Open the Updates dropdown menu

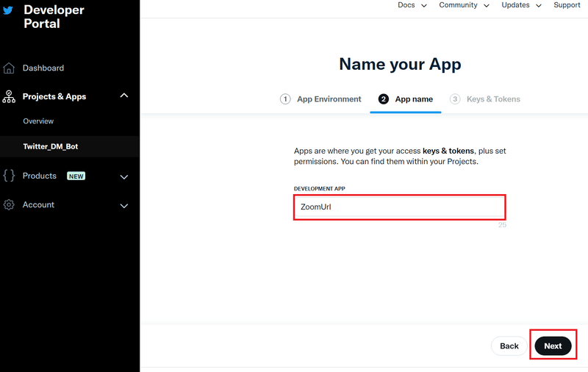tap(522, 5)
